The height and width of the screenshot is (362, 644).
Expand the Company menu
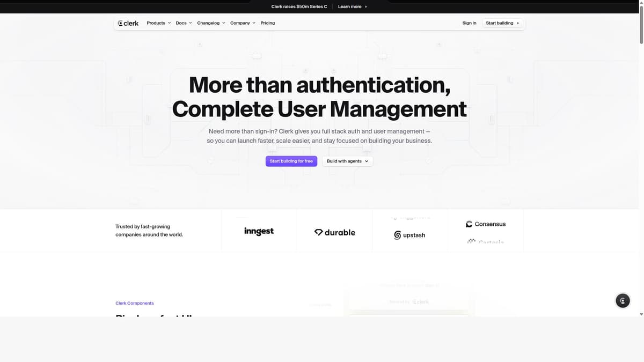[243, 23]
